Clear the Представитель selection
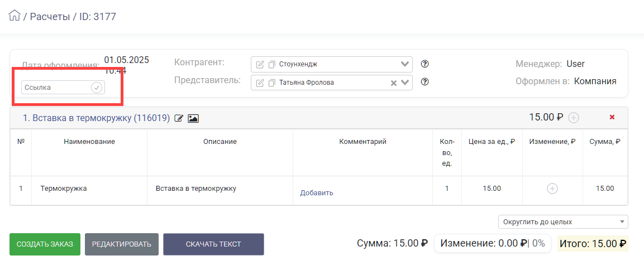The height and width of the screenshot is (270, 644). click(393, 83)
